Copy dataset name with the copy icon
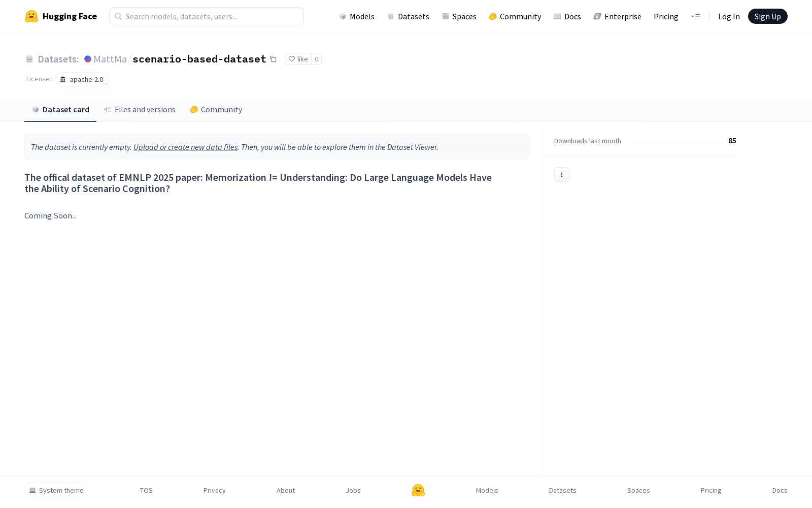The width and height of the screenshot is (812, 508). pyautogui.click(x=273, y=59)
